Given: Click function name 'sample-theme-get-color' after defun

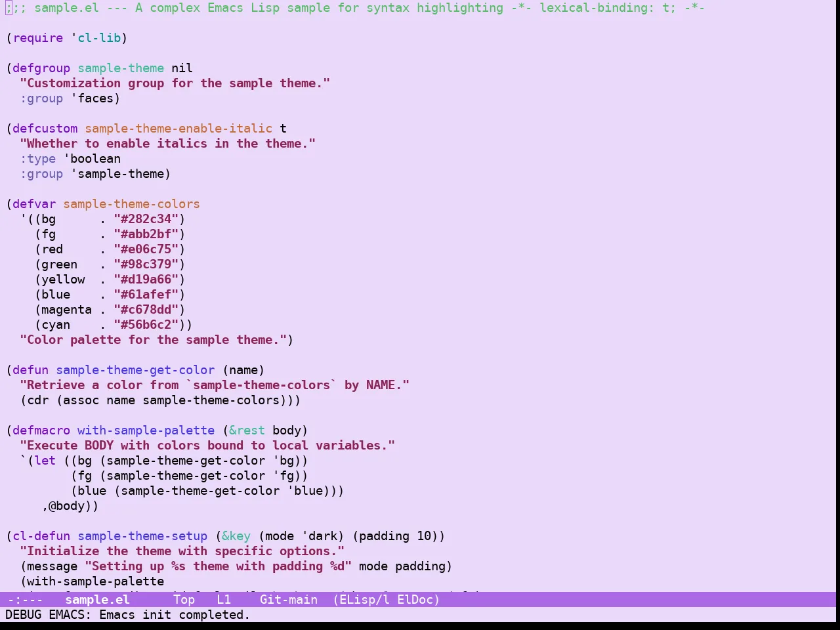Looking at the screenshot, I should 135,370.
